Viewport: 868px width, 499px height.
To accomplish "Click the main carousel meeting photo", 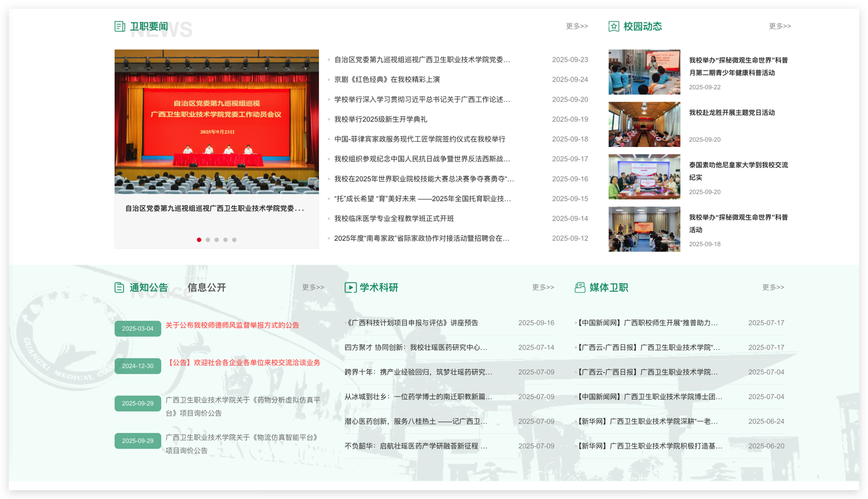I will [x=216, y=122].
